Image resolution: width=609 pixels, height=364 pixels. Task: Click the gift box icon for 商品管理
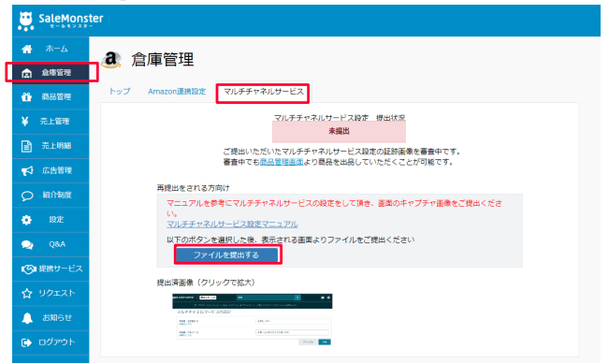[27, 96]
